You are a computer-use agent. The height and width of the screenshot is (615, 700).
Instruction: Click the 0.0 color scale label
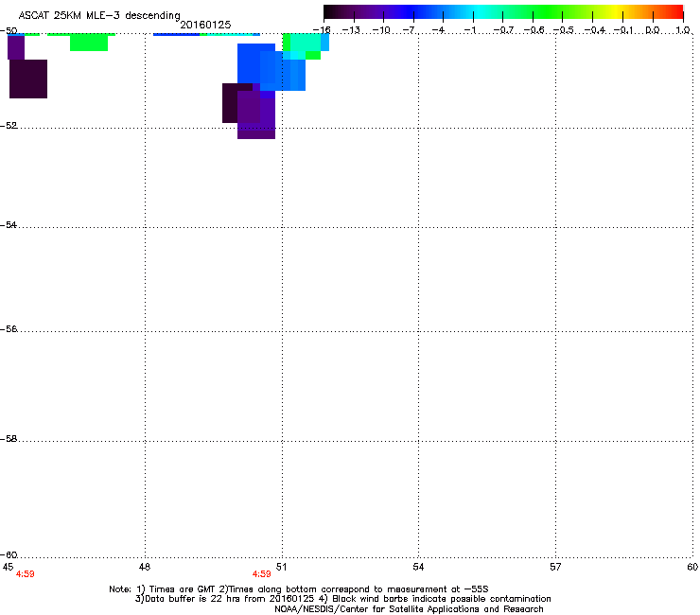click(x=653, y=30)
